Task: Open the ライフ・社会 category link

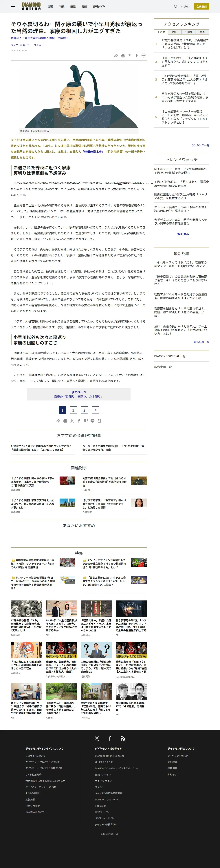Action: click(18, 45)
